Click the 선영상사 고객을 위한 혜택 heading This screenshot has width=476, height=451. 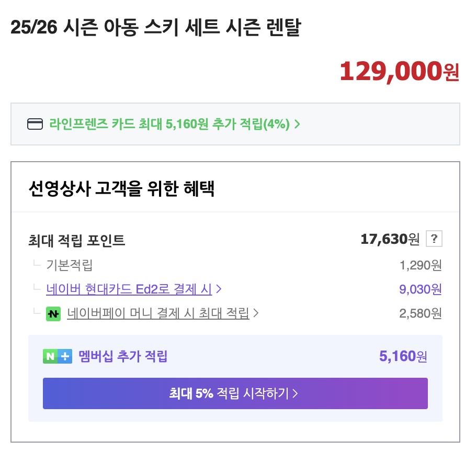[121, 188]
